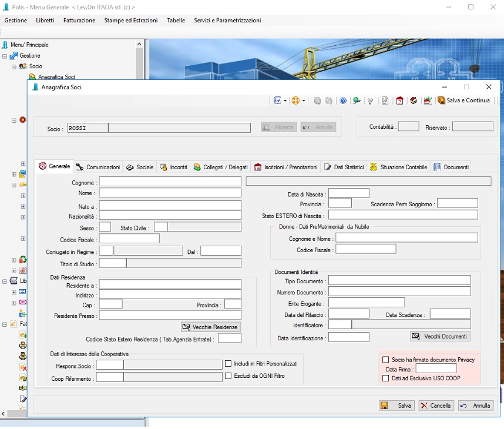The image size is (504, 429).
Task: Click the Cognome input field
Action: (x=170, y=182)
